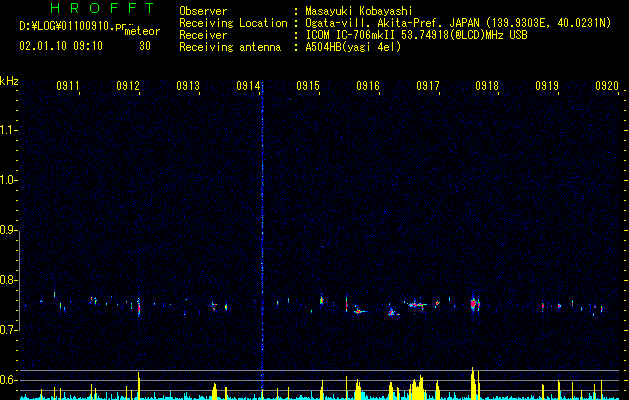Click the yellow amplitude peak at 0912
The height and width of the screenshot is (400, 629).
click(x=139, y=386)
